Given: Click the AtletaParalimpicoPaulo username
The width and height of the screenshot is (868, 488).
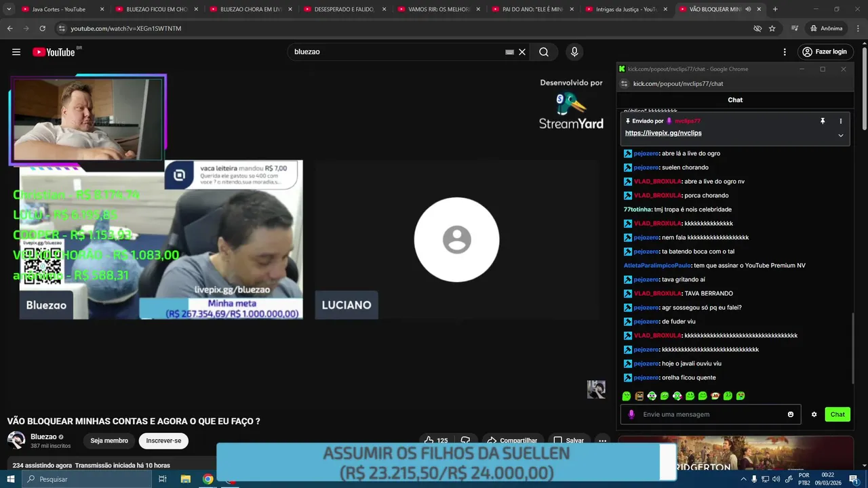Looking at the screenshot, I should 657,266.
